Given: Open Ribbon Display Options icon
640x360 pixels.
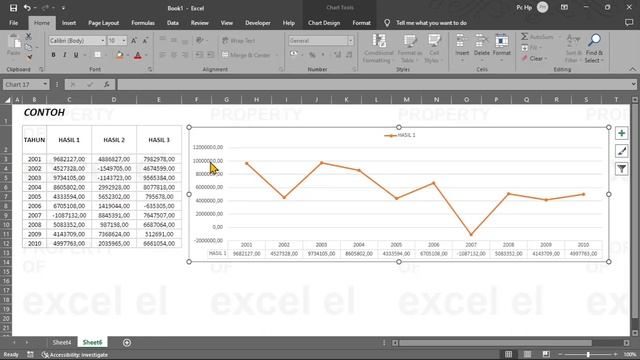Looking at the screenshot, I should [564, 7].
